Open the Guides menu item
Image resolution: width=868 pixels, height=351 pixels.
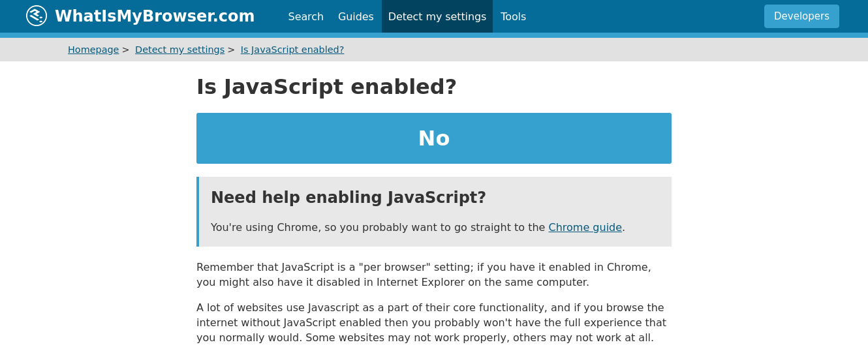(356, 16)
